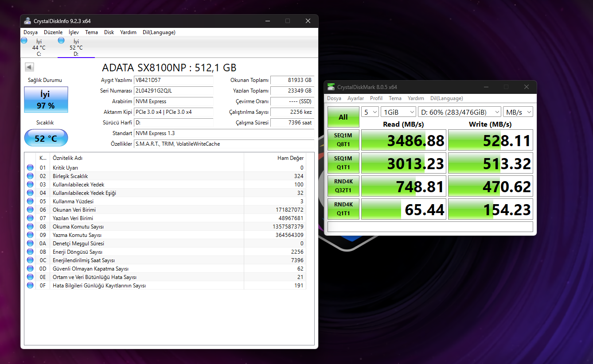Click the Seri Numarası field
The height and width of the screenshot is (364, 593).
[173, 91]
